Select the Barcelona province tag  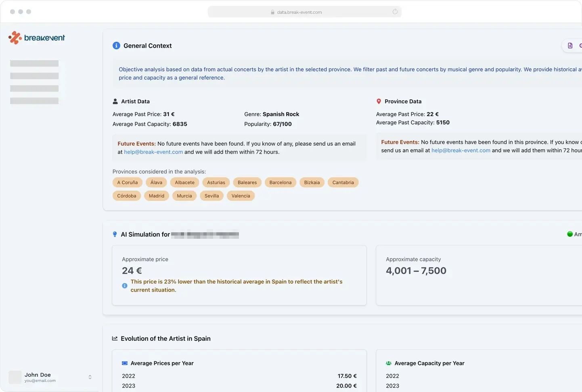(x=281, y=182)
